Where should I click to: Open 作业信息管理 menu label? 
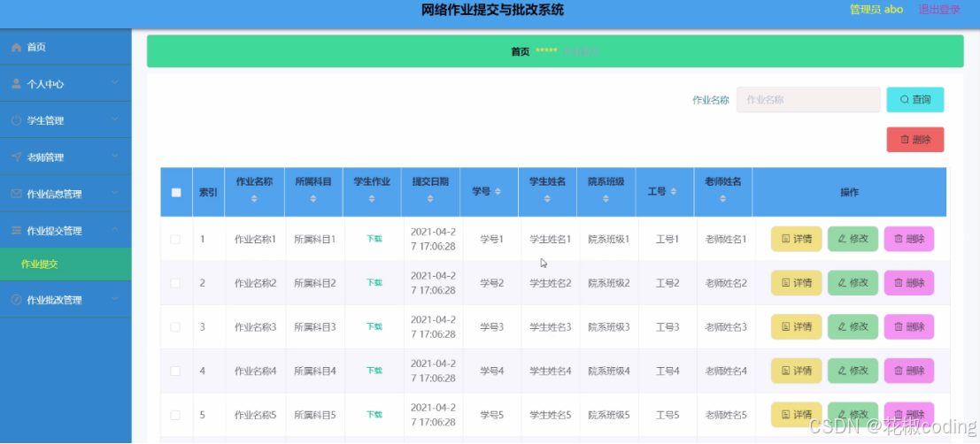[x=54, y=195]
